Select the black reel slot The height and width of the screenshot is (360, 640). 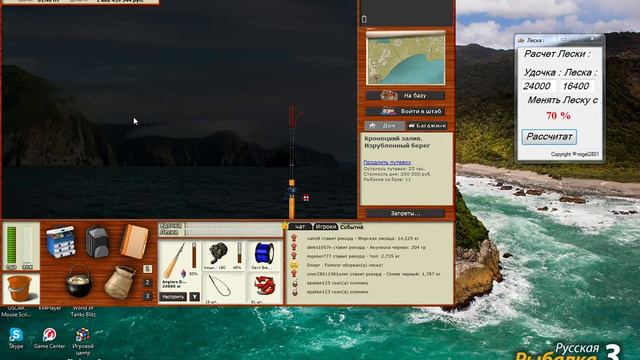[223, 256]
